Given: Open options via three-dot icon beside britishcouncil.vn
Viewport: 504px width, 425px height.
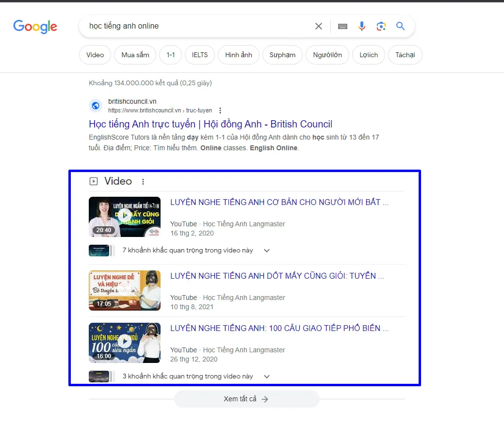Looking at the screenshot, I should pyautogui.click(x=220, y=110).
